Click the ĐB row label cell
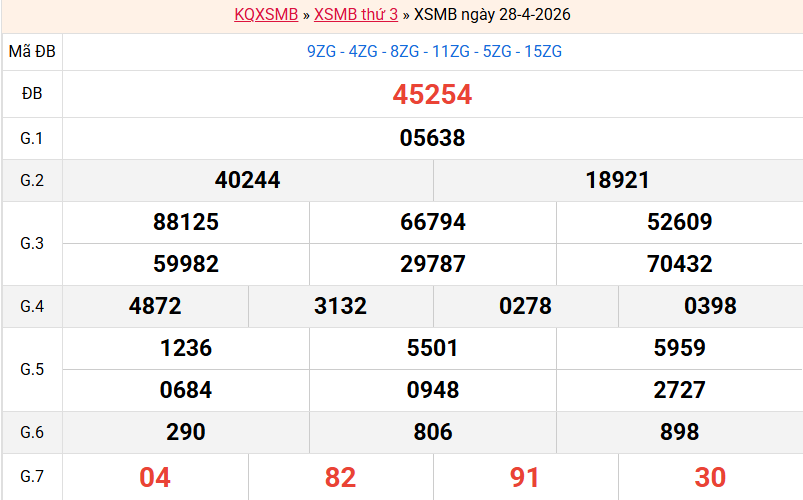Screen dimensions: 803x500 point(32,95)
